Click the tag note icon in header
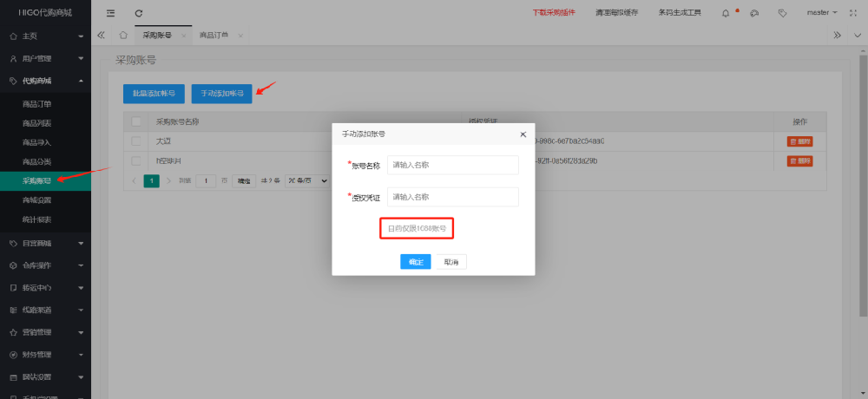Viewport: 868px width, 399px height. point(782,13)
